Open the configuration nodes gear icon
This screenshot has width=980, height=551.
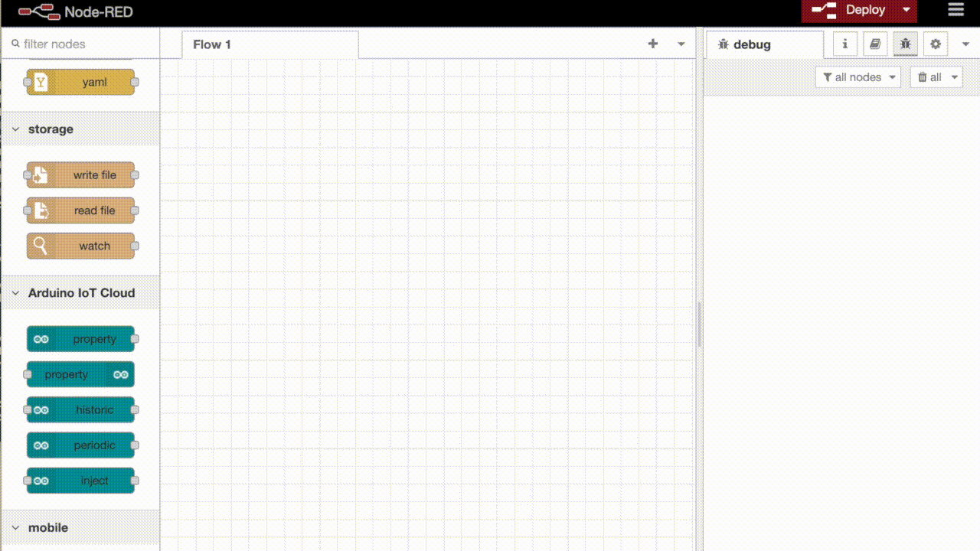pos(935,44)
